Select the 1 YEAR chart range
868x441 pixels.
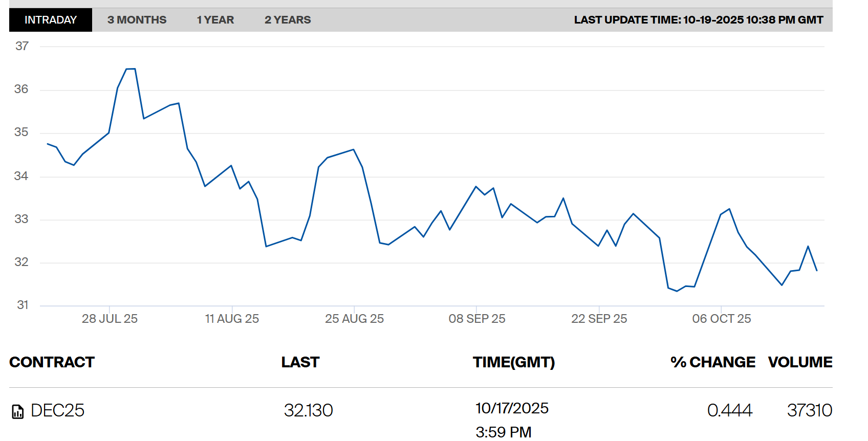click(x=215, y=20)
